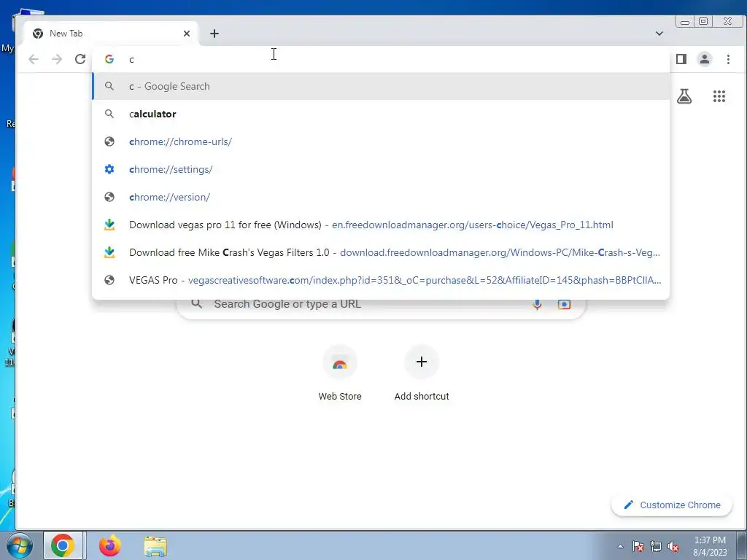Click the taskbar clock showing 1:37 PM
This screenshot has width=747, height=560.
coord(710,545)
